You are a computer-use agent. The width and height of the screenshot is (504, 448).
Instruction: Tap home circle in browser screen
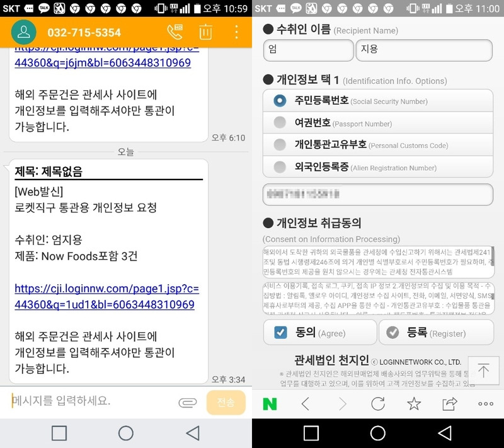(377, 433)
